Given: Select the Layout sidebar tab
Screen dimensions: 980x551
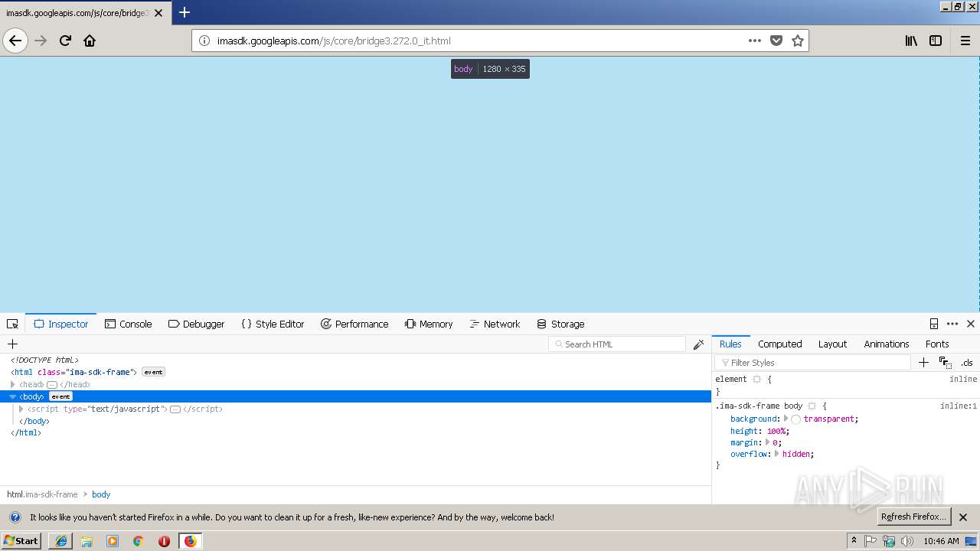Looking at the screenshot, I should [x=832, y=344].
